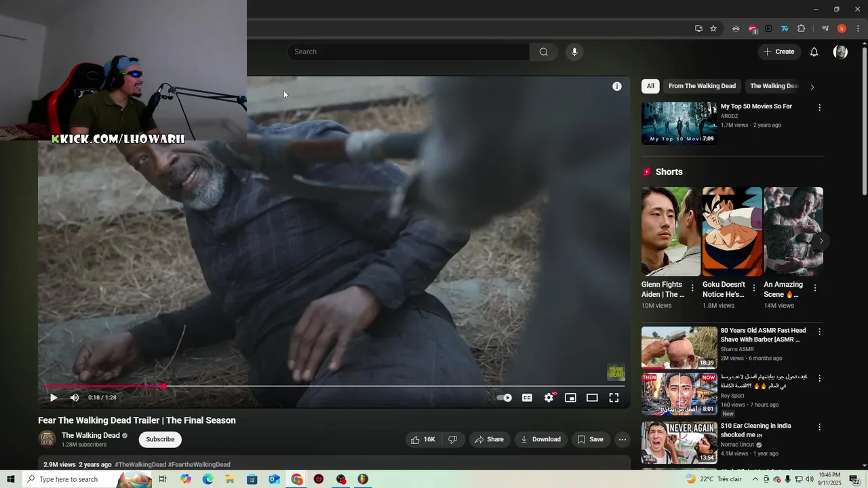Open Chrome media control icon

pyautogui.click(x=825, y=28)
